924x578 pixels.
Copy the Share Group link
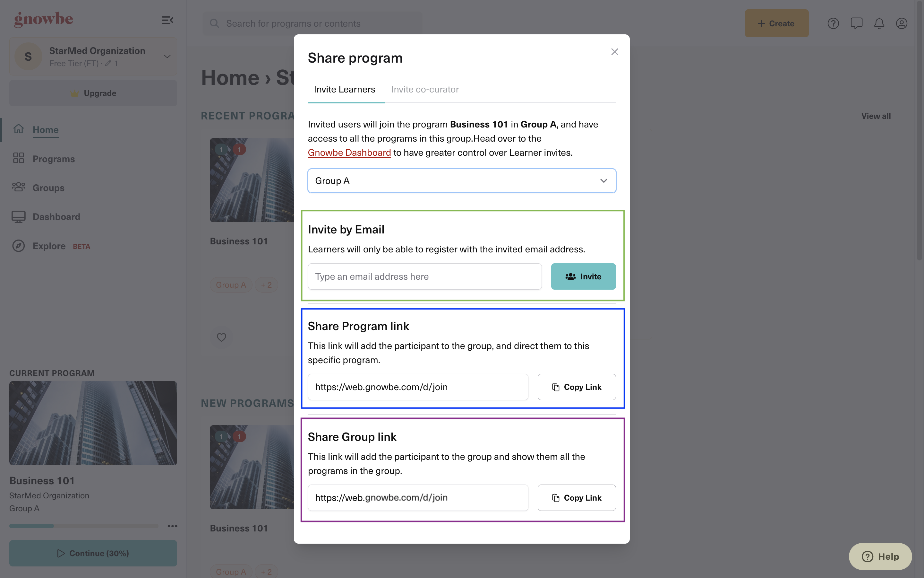coord(576,498)
